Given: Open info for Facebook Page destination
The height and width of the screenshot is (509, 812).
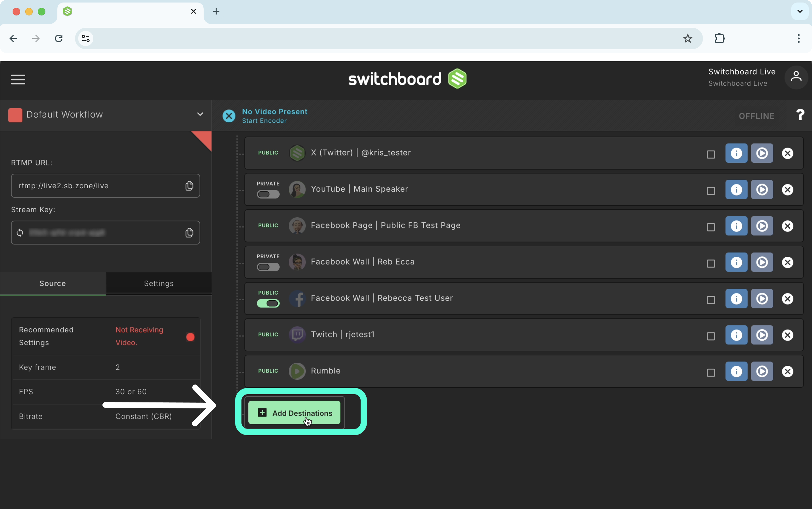Looking at the screenshot, I should coord(736,226).
